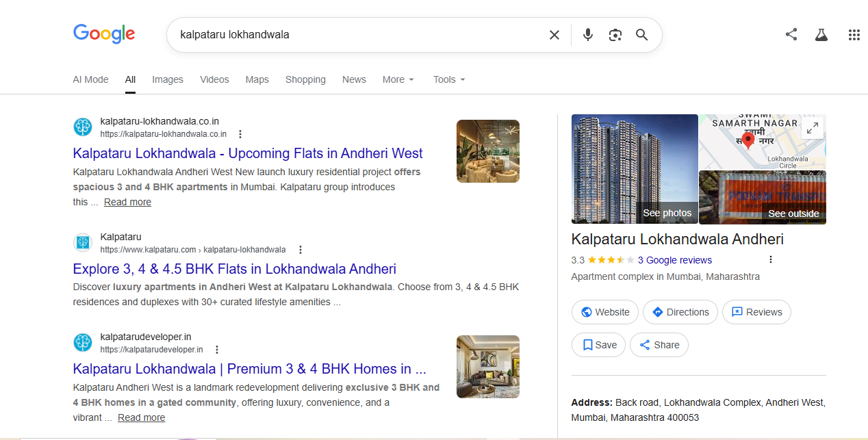This screenshot has width=868, height=440.
Task: Click the Directions button
Action: [x=680, y=312]
